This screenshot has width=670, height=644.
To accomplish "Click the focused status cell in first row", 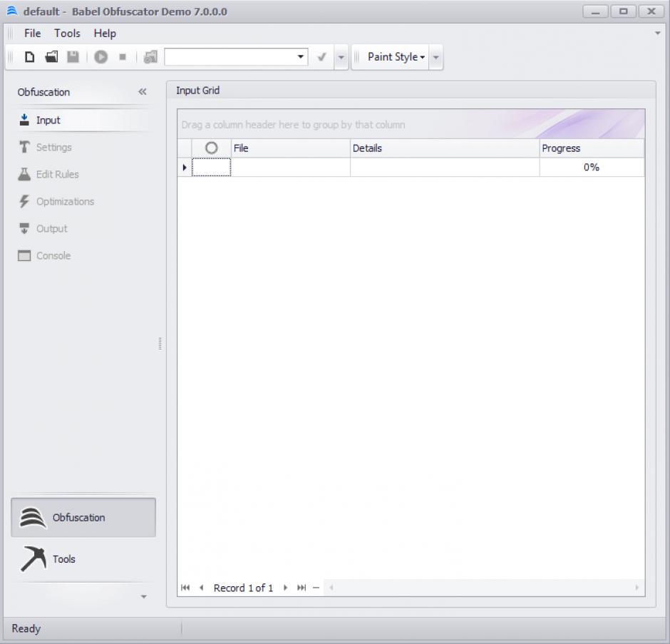I will point(212,167).
